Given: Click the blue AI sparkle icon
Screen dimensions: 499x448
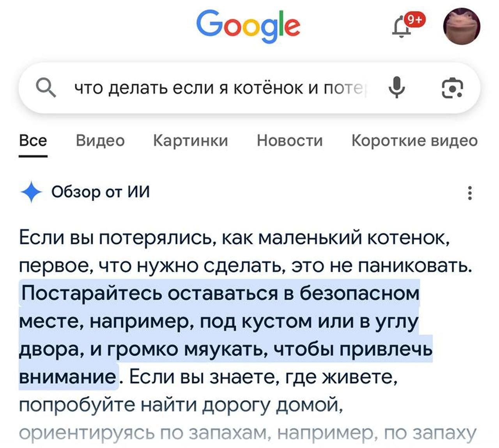Looking at the screenshot, I should 31,192.
